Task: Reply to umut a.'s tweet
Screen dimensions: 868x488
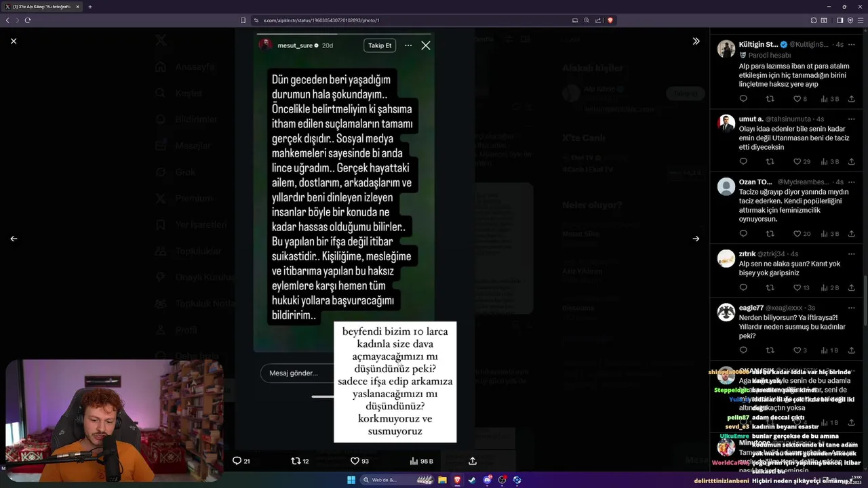Action: (x=743, y=162)
